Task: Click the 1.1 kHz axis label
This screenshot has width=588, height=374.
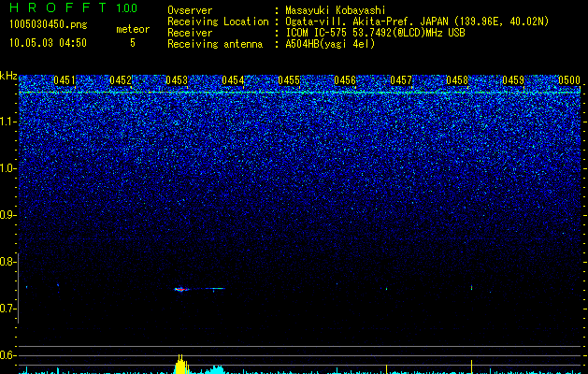Action: point(7,122)
